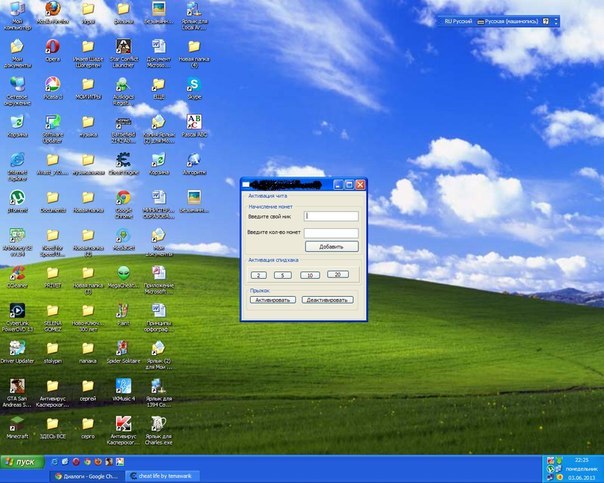Switch to Диалоги - Google Chrome taskbar button
Viewport: 604px width, 483px height.
pos(87,476)
